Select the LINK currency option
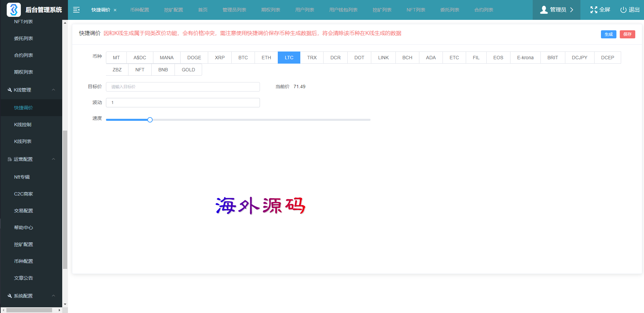This screenshot has width=644, height=313. pos(383,58)
